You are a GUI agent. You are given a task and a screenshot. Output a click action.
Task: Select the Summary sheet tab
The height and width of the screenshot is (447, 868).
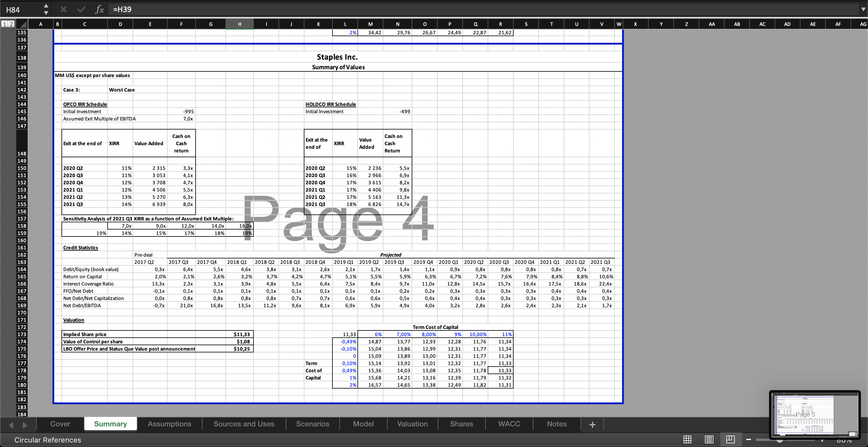[x=111, y=424]
